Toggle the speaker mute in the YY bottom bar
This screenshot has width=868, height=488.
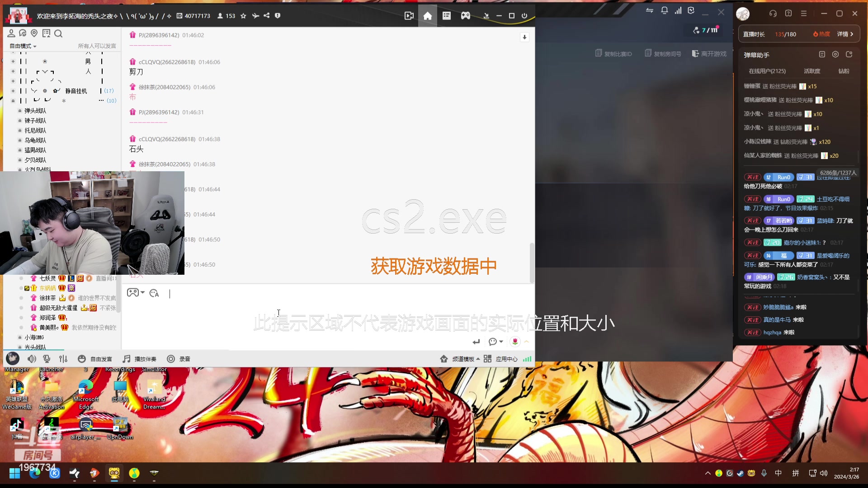point(32,359)
